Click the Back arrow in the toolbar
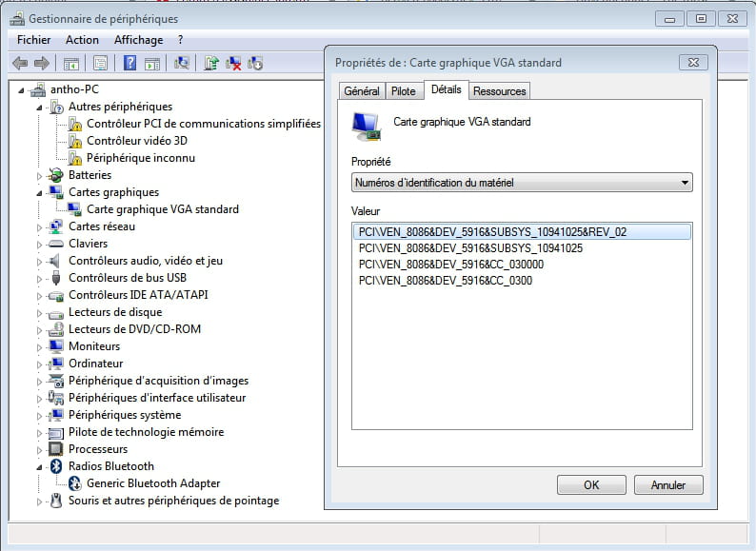Image resolution: width=756 pixels, height=551 pixels. (20, 64)
